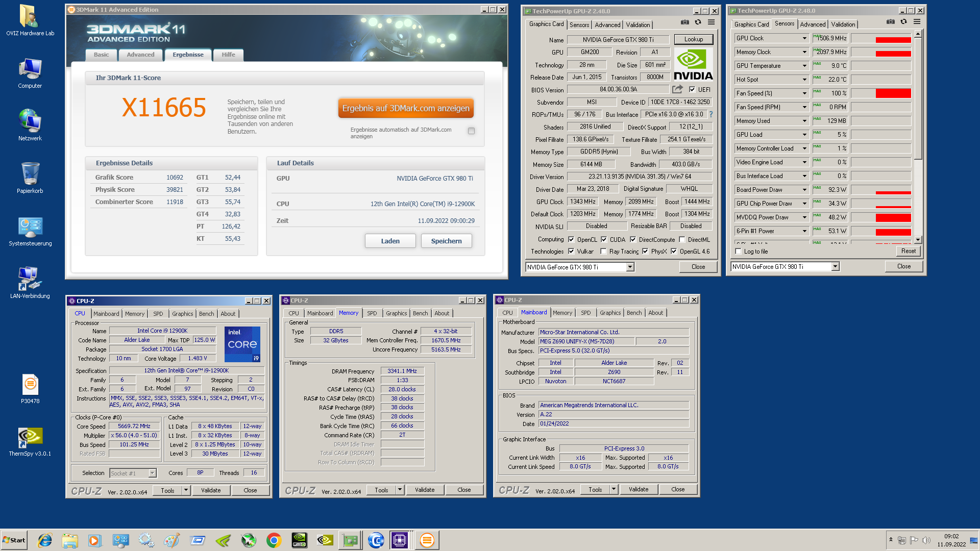Select the LAN-Verbindung desktop shortcut

pyautogui.click(x=30, y=283)
